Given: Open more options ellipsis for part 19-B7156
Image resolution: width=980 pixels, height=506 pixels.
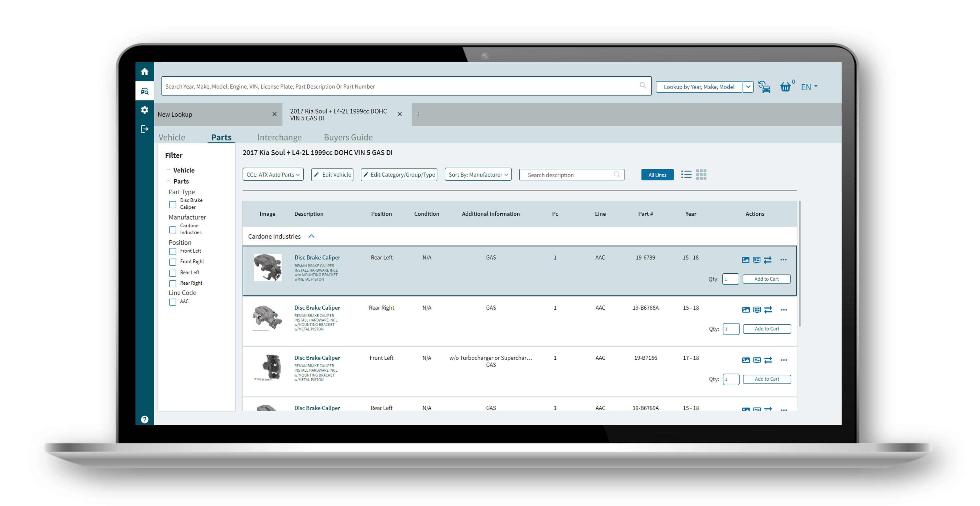Looking at the screenshot, I should click(783, 360).
